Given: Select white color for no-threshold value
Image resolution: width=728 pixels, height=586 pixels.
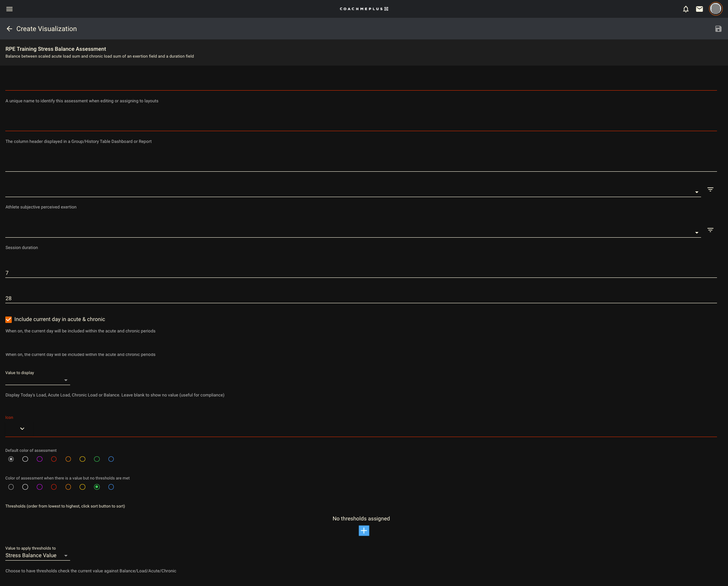Looking at the screenshot, I should (25, 487).
